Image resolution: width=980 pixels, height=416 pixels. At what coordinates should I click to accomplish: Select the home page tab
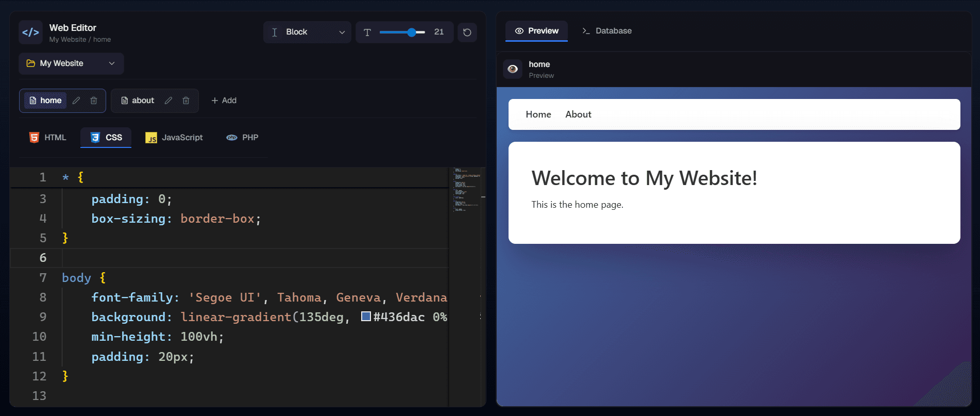[45, 101]
